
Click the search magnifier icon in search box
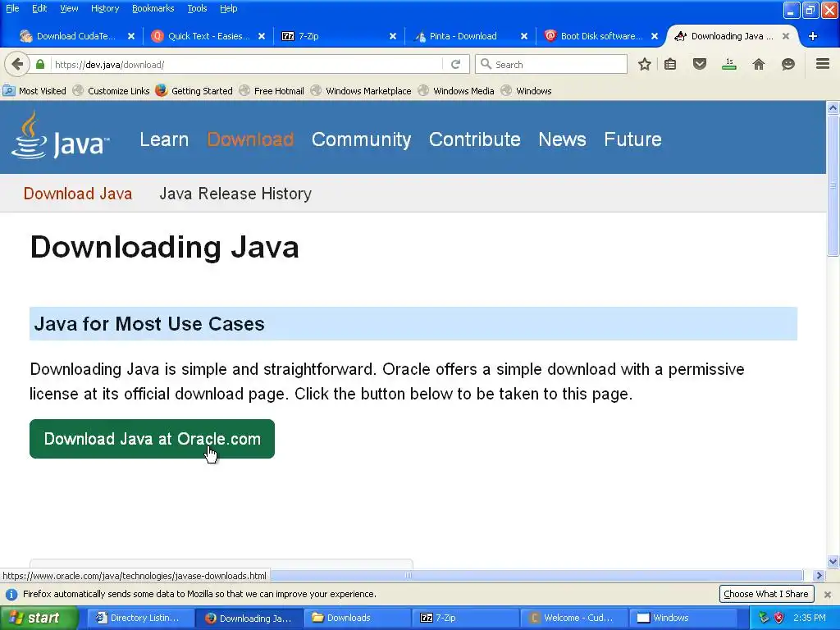486,64
